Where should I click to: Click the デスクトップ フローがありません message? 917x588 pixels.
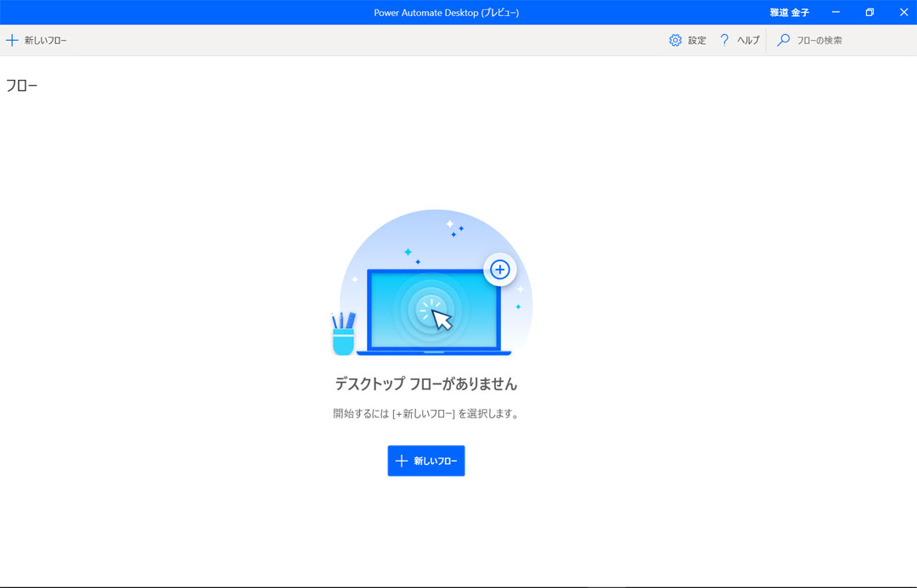(426, 384)
